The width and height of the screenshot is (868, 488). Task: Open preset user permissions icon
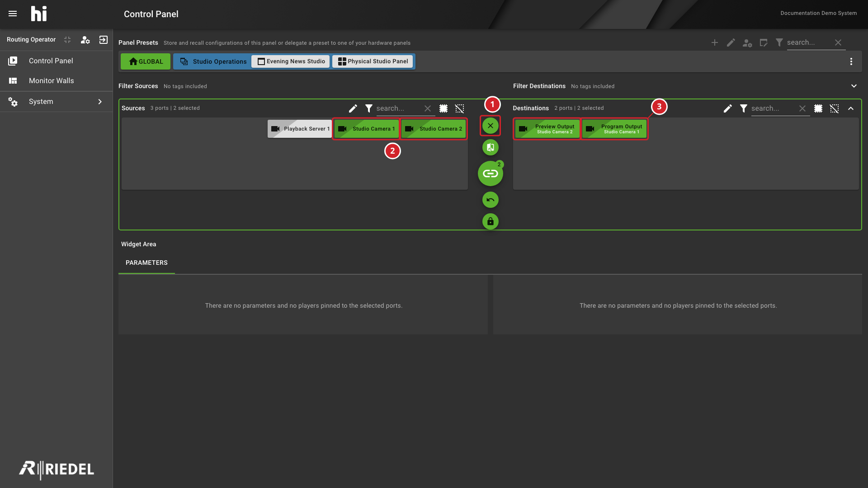tap(747, 43)
